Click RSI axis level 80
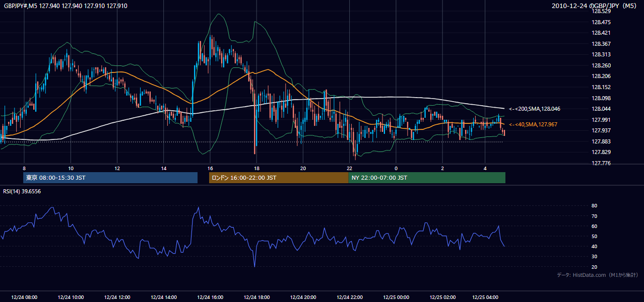The height and width of the screenshot is (302, 644). pos(594,206)
